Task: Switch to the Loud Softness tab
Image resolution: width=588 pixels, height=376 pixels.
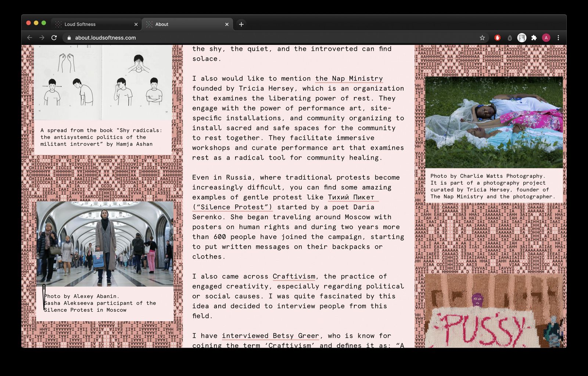Action: [x=96, y=24]
